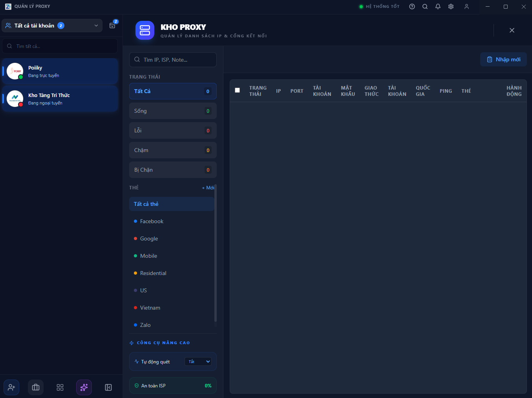Viewport: 532px width, 398px height.
Task: Select the 'Sống' status filter
Action: [x=173, y=111]
